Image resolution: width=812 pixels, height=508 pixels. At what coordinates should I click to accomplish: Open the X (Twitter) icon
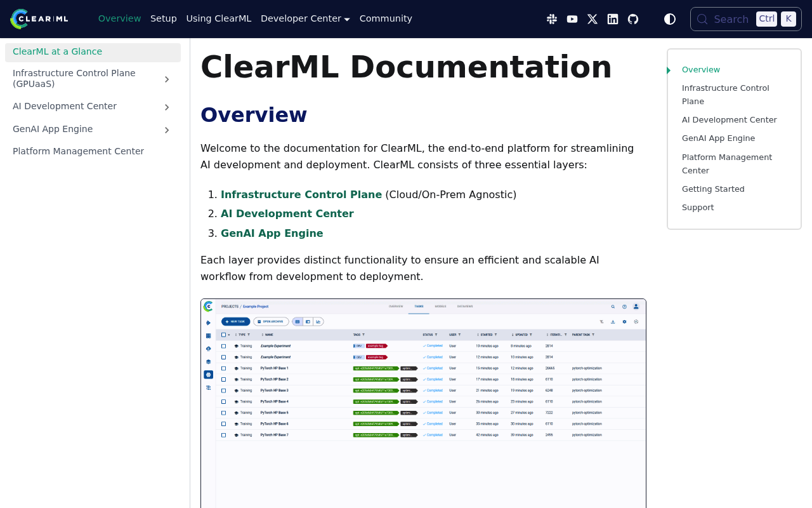(x=593, y=19)
